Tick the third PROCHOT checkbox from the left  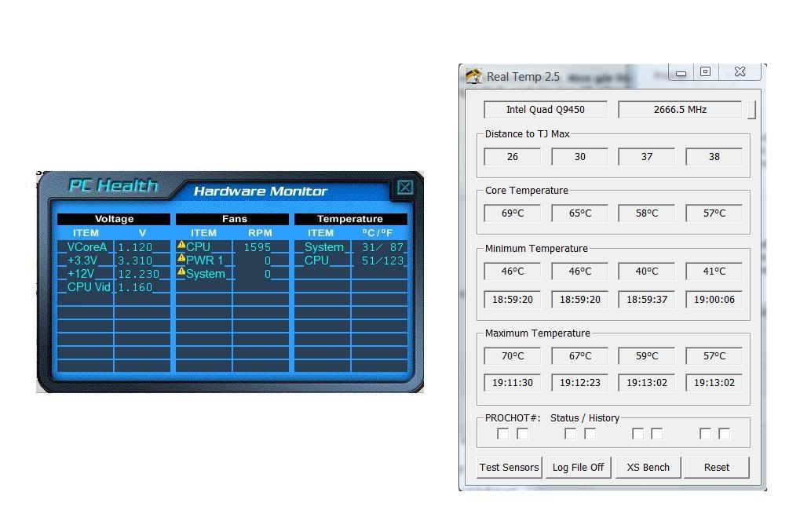point(570,434)
